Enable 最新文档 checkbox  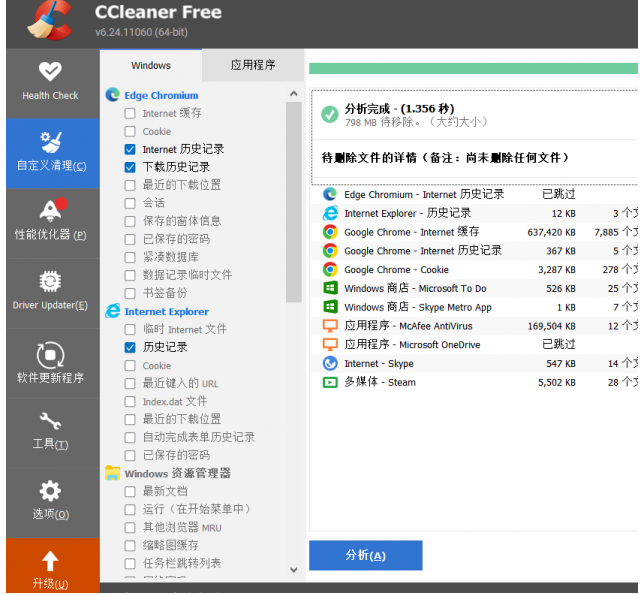tap(130, 491)
